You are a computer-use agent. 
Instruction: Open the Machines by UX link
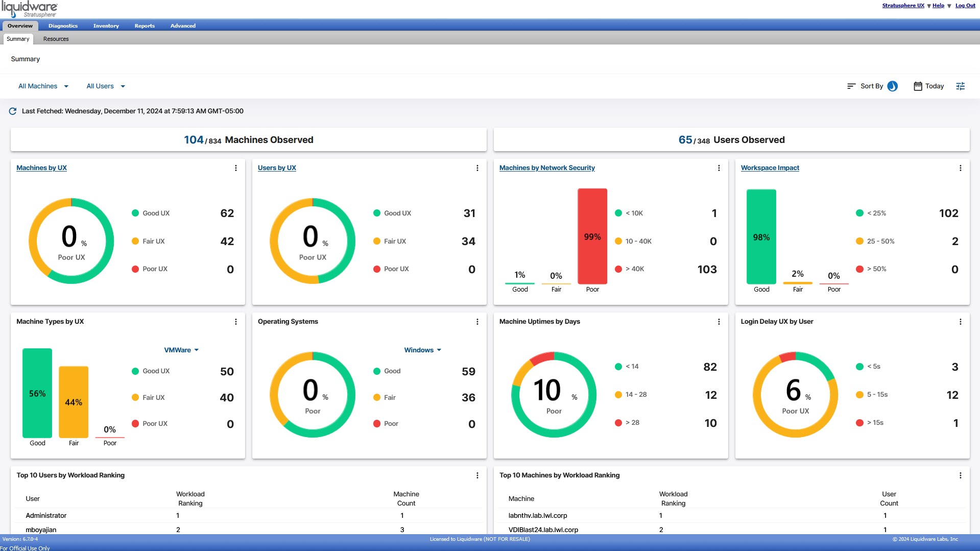pyautogui.click(x=41, y=168)
